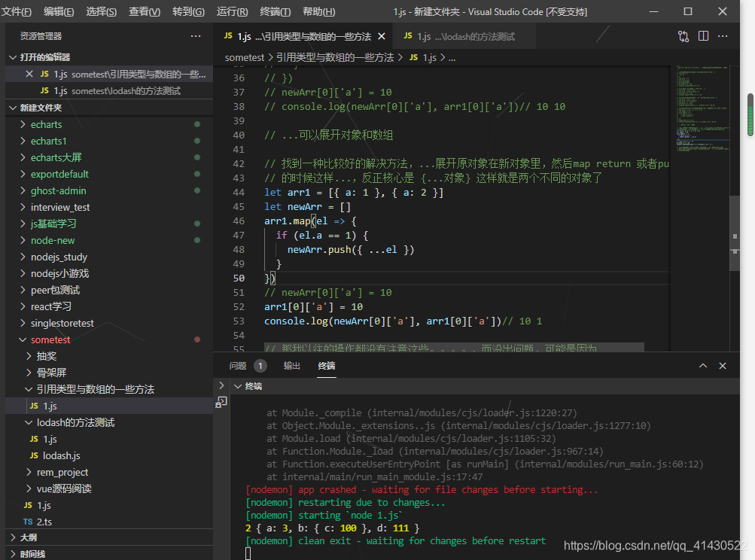Select the 终端 panel tab
Screen dimensions: 755x560
[327, 366]
